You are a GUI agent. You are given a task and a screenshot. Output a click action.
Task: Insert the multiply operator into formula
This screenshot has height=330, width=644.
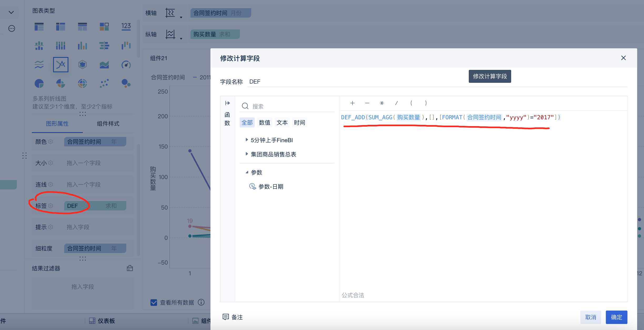tap(382, 103)
